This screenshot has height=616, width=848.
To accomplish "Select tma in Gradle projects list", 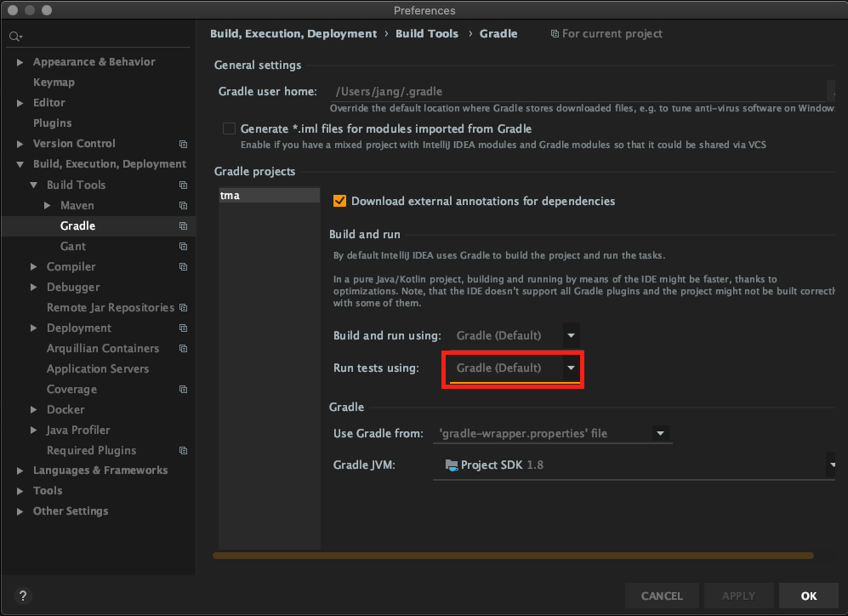I will [x=270, y=195].
